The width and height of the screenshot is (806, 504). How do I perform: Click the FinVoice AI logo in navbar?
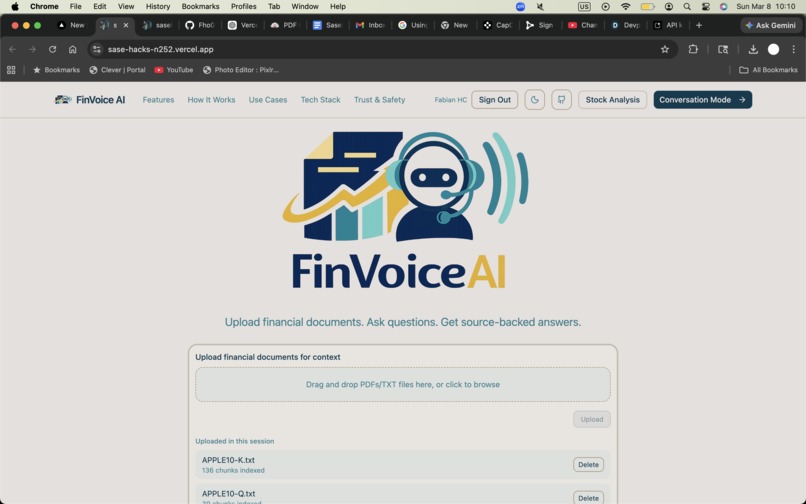[90, 100]
